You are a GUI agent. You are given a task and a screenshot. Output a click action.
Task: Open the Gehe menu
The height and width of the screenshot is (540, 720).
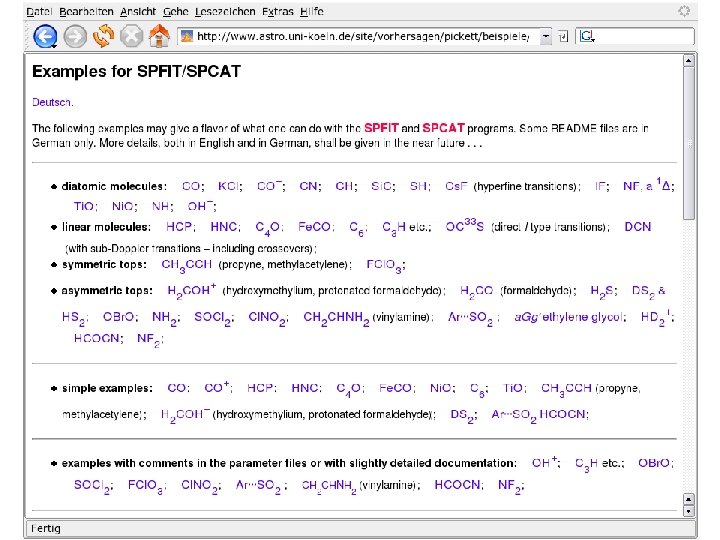coord(175,11)
